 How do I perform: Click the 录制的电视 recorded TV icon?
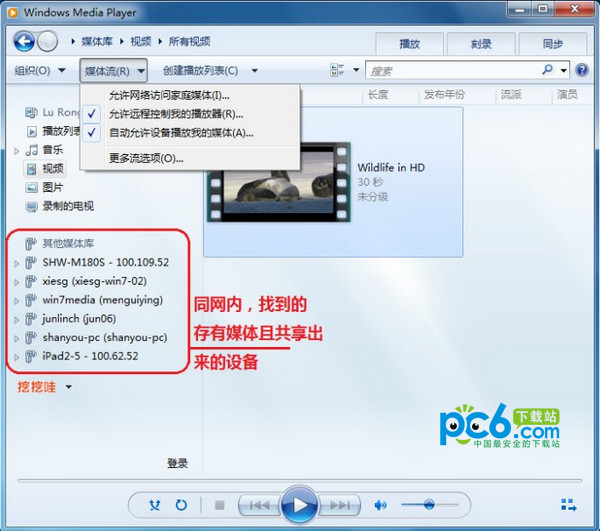31,207
